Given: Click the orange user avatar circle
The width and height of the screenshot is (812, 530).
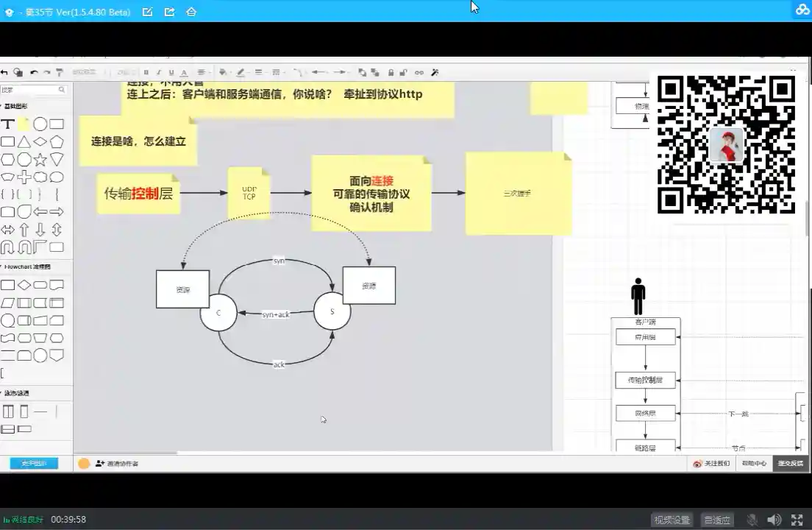Looking at the screenshot, I should coord(84,464).
